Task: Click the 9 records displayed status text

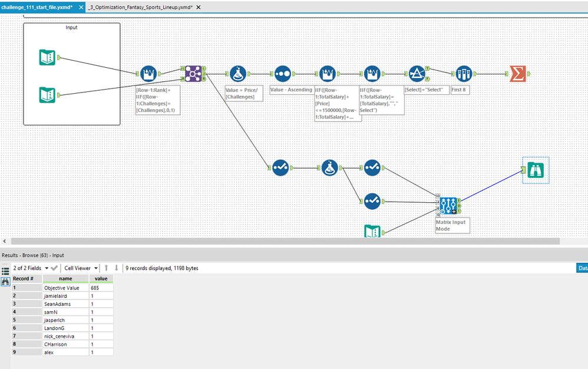Action: pyautogui.click(x=162, y=268)
